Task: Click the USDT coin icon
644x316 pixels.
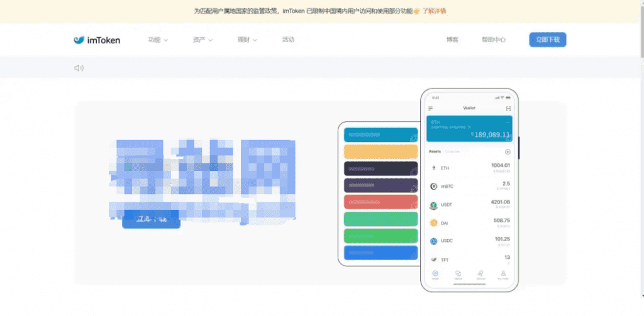Action: 433,204
